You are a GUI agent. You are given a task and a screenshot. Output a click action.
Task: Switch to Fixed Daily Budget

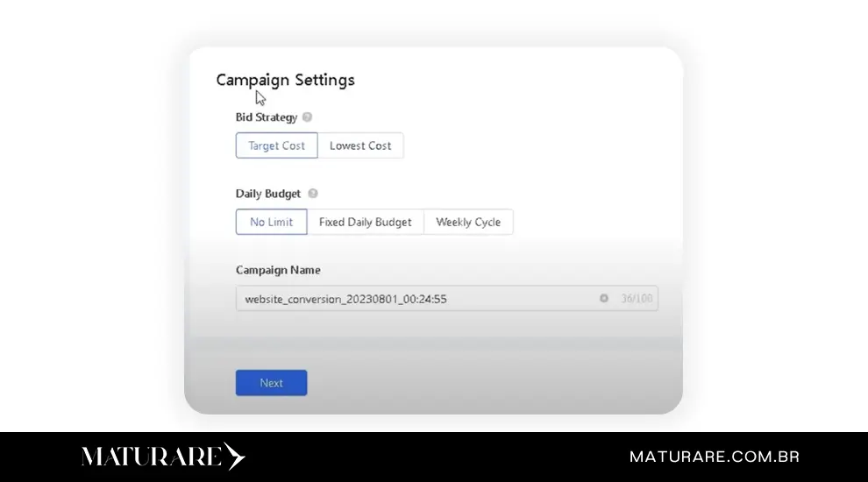click(365, 223)
